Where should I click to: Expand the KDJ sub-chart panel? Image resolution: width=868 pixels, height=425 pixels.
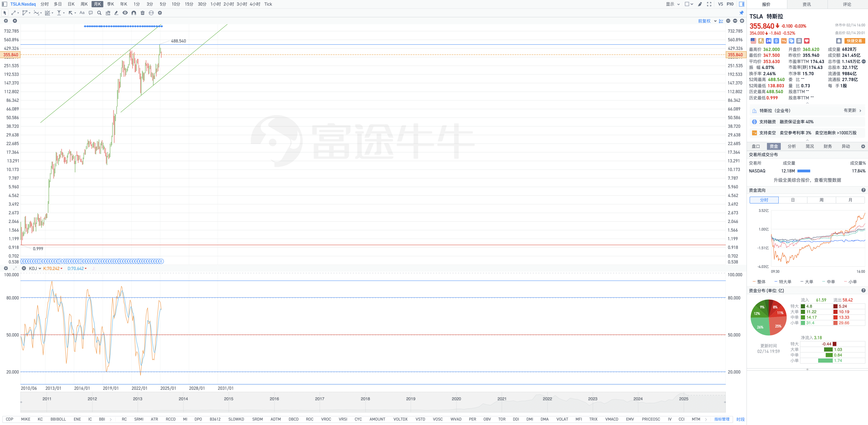(15, 268)
